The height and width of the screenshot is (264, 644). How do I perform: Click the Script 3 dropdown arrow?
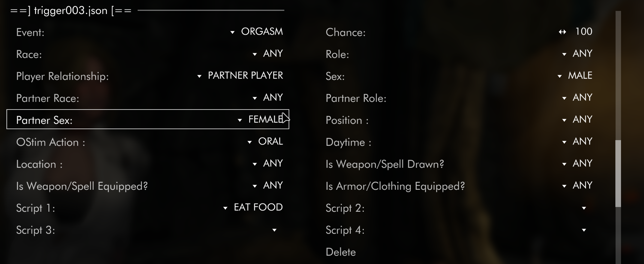274,230
